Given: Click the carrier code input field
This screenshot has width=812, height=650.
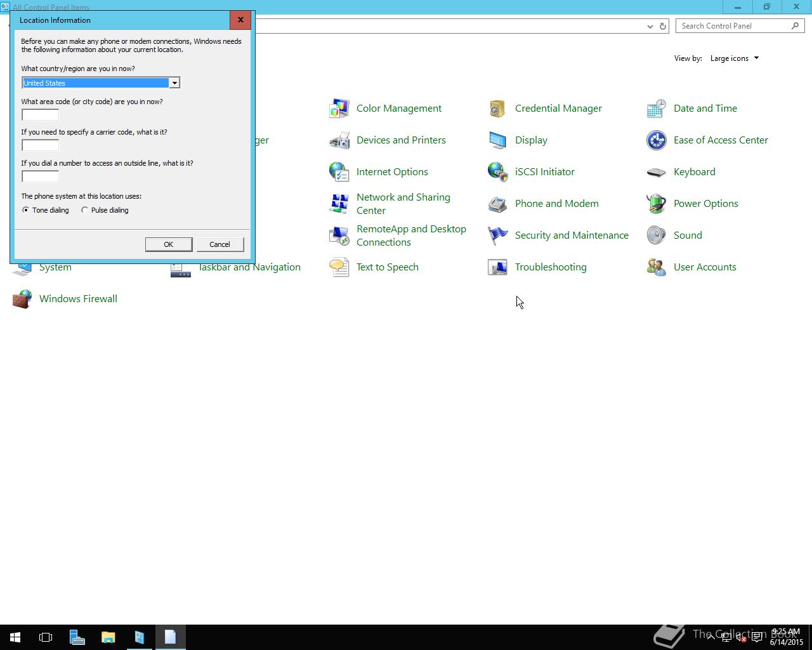Looking at the screenshot, I should pos(40,145).
